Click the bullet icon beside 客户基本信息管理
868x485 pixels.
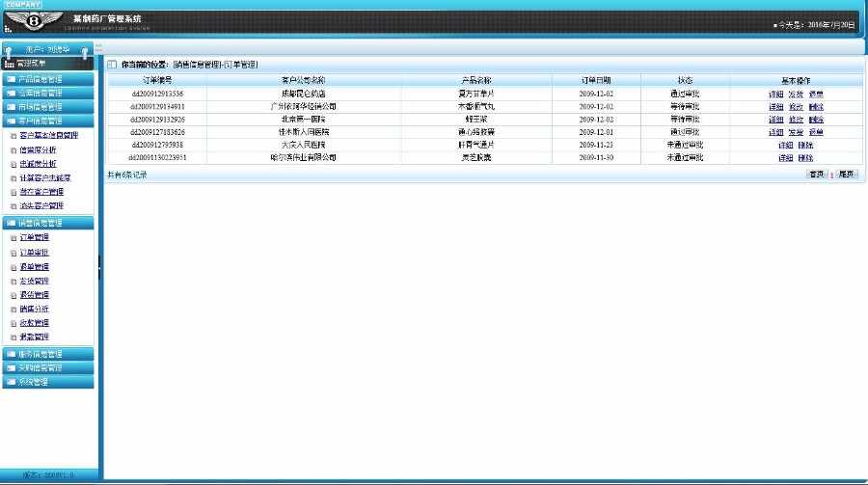click(x=14, y=136)
